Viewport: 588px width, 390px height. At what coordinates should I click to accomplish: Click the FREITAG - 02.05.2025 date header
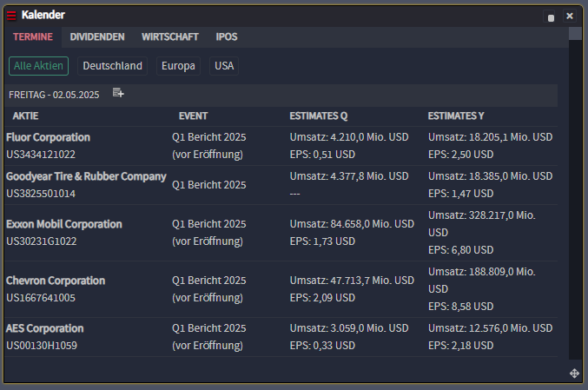click(54, 95)
